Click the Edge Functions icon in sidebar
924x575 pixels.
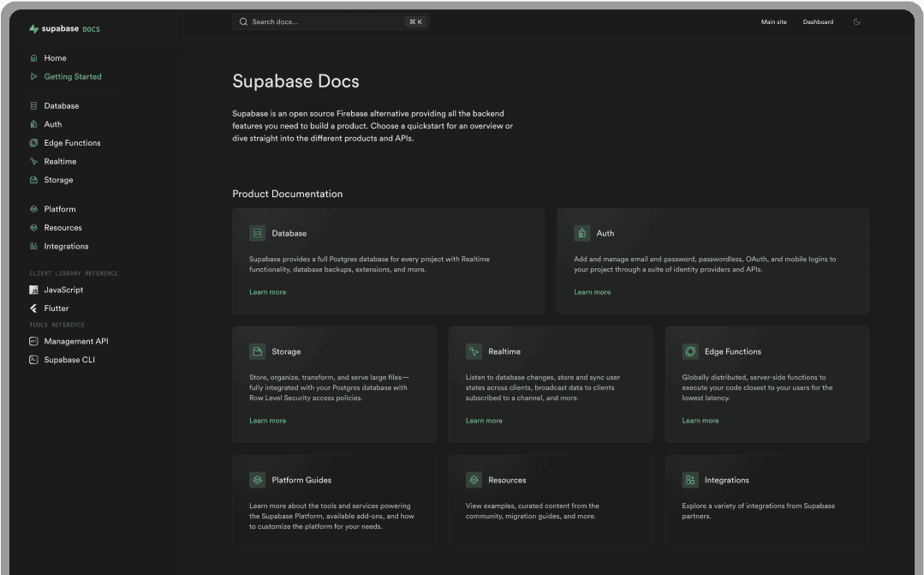point(33,143)
